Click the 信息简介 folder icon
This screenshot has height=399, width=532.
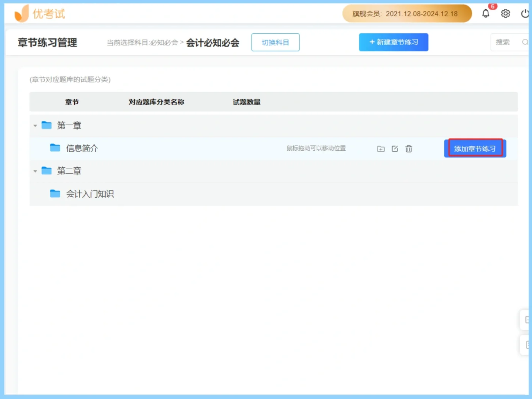click(55, 148)
